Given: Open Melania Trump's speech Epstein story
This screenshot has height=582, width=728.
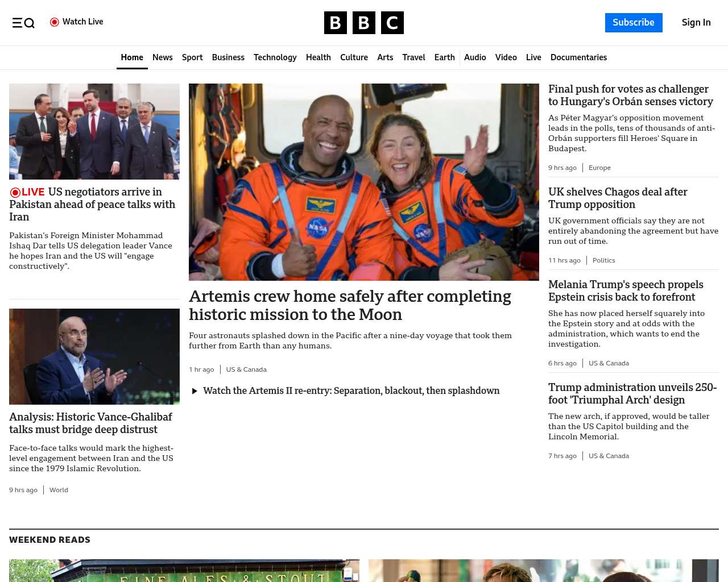Looking at the screenshot, I should coord(626,291).
